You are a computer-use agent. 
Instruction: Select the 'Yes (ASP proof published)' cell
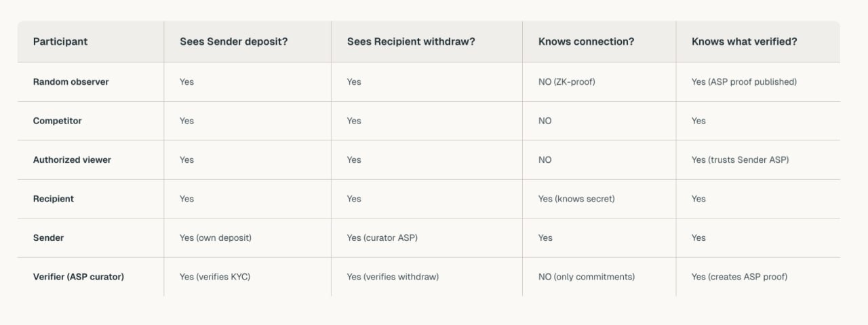[x=744, y=81]
